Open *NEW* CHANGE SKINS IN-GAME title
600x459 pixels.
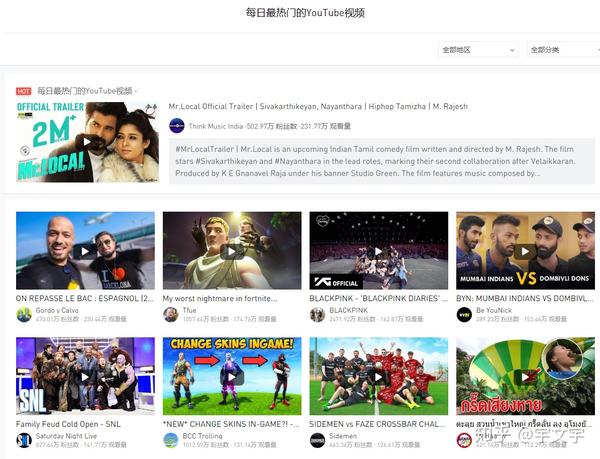[231, 424]
